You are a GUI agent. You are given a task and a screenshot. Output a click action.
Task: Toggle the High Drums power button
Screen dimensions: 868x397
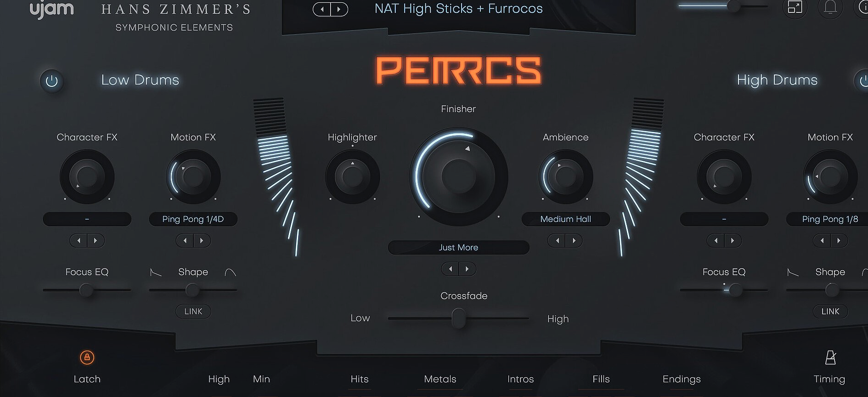point(862,81)
